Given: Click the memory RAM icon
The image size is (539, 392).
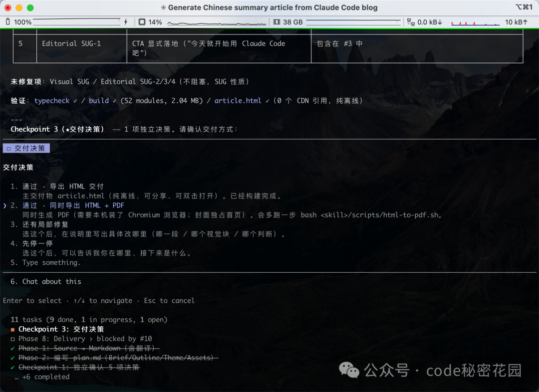Looking at the screenshot, I should tap(276, 22).
